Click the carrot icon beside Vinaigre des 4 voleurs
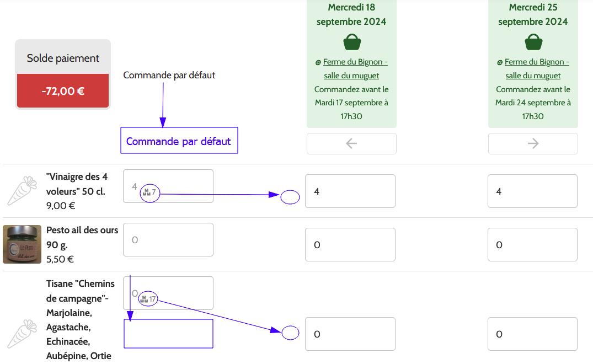Screen dimensions: 593x364 [x=22, y=191]
